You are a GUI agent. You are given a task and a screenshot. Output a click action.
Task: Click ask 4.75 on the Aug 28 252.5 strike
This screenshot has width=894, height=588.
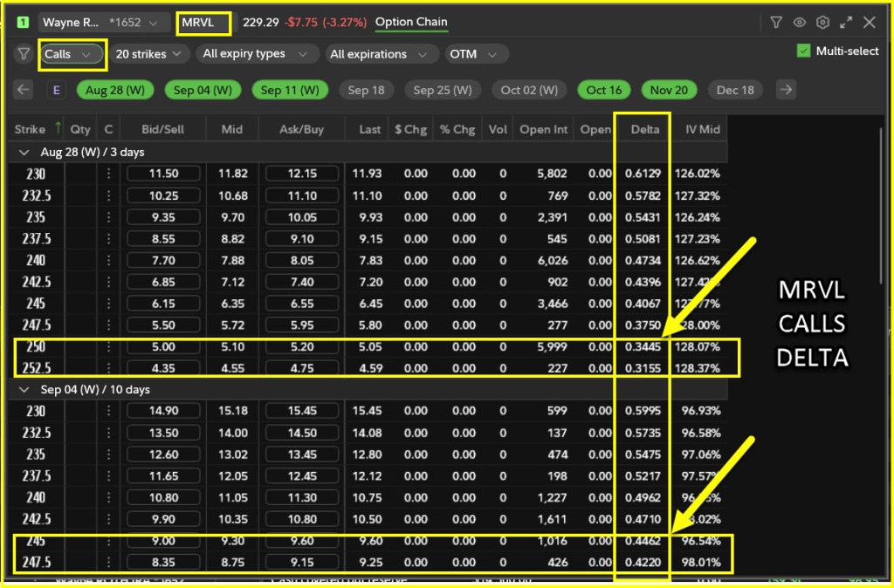[x=302, y=368]
